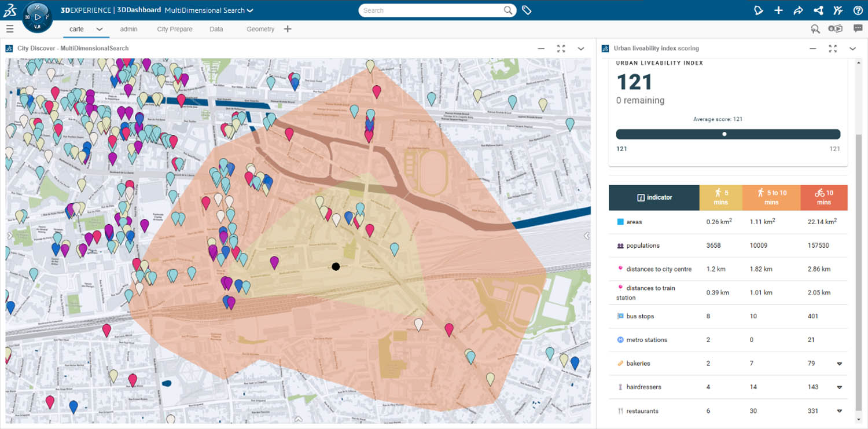Click the 10 mins cycling column header

[824, 197]
